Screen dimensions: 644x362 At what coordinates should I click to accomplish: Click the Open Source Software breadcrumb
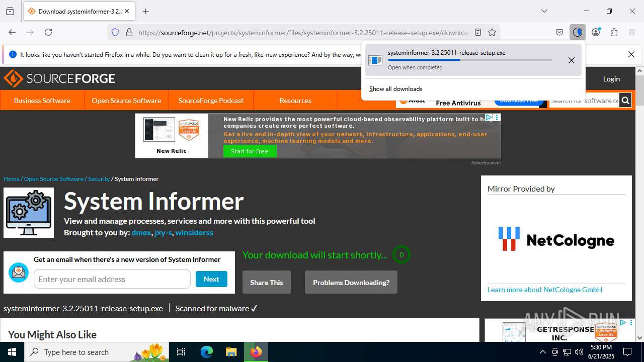coord(54,179)
